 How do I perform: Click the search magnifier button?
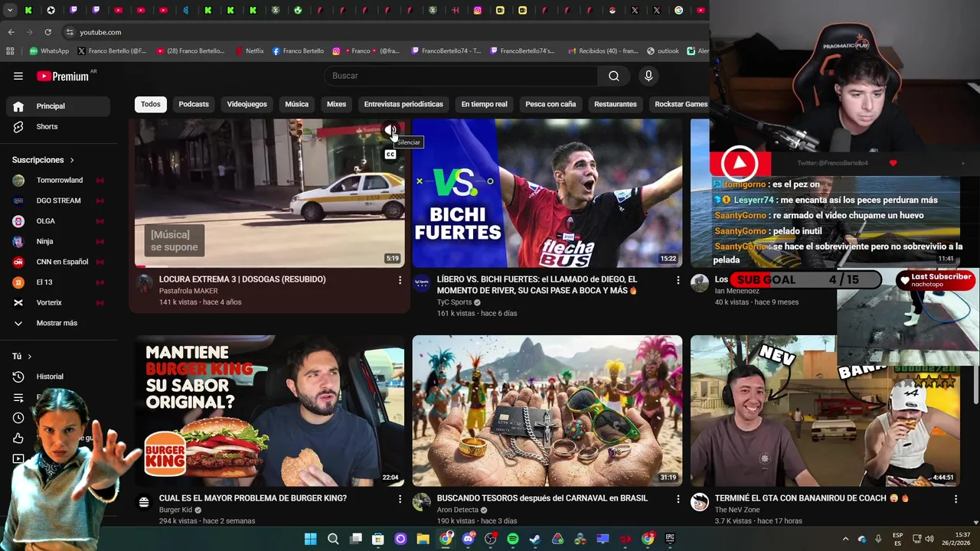(x=614, y=76)
